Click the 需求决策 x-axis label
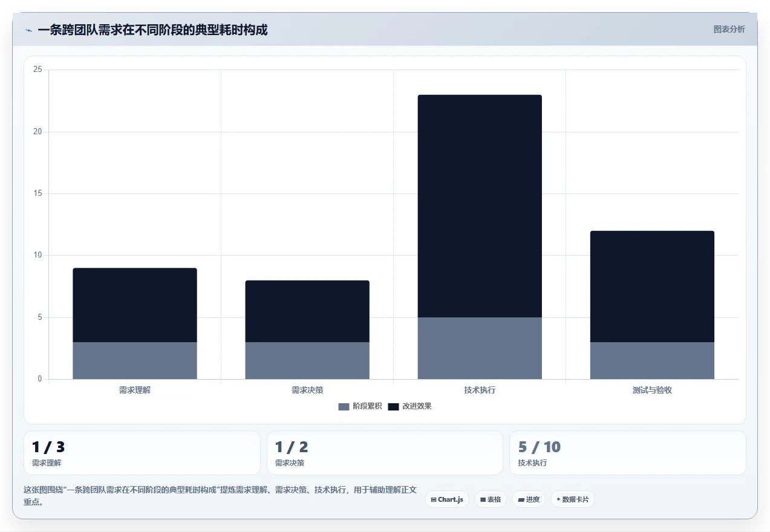Image resolution: width=770 pixels, height=532 pixels. coord(307,390)
